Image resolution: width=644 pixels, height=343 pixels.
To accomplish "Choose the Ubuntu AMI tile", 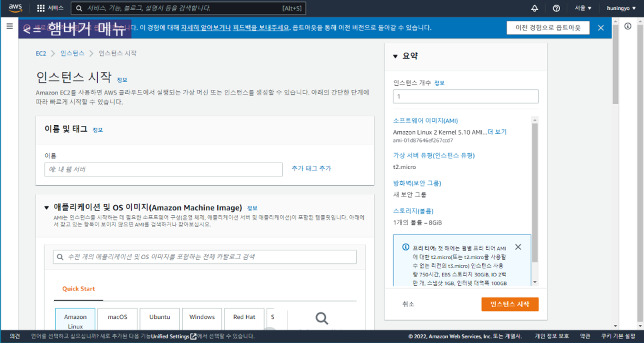I will (x=160, y=320).
